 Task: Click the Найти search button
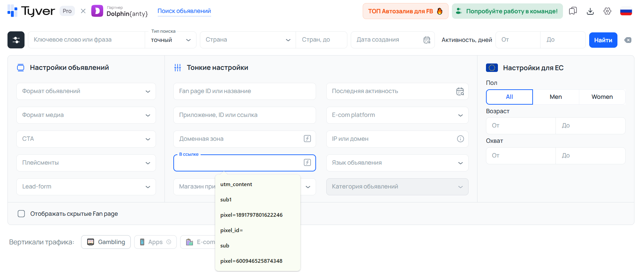(x=603, y=40)
